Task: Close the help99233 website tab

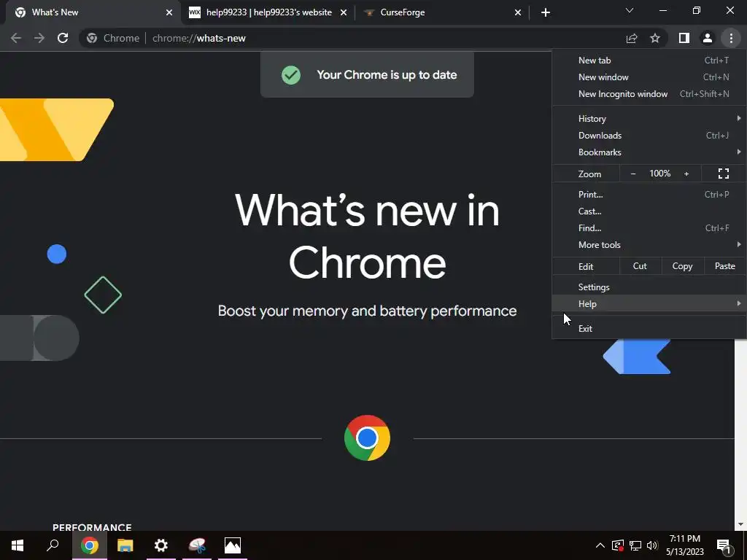Action: tap(344, 12)
